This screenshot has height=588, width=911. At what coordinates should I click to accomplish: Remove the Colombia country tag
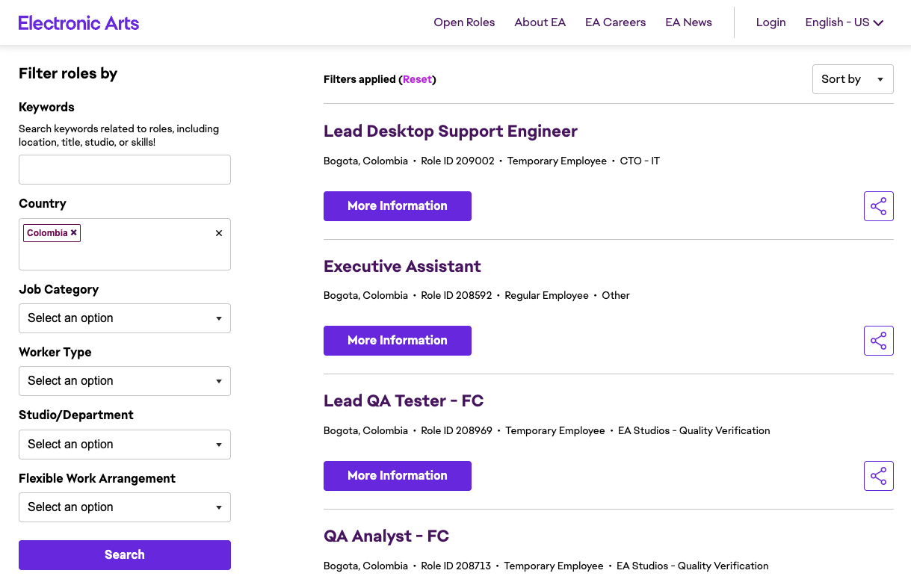coord(74,233)
